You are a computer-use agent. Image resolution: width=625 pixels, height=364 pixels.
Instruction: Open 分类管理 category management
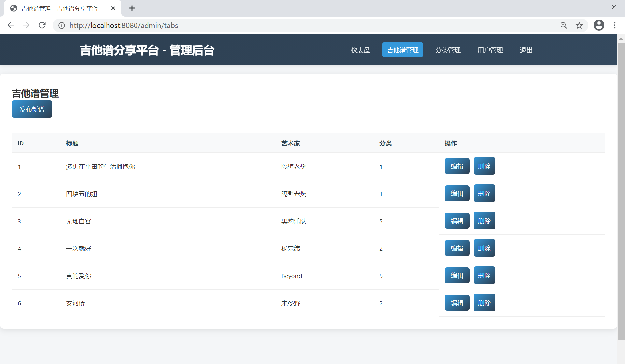point(448,50)
